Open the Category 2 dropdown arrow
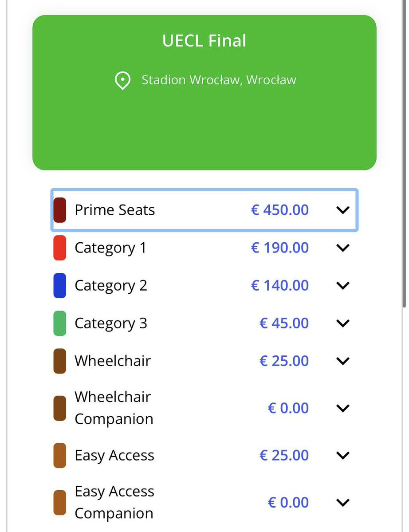 click(343, 285)
